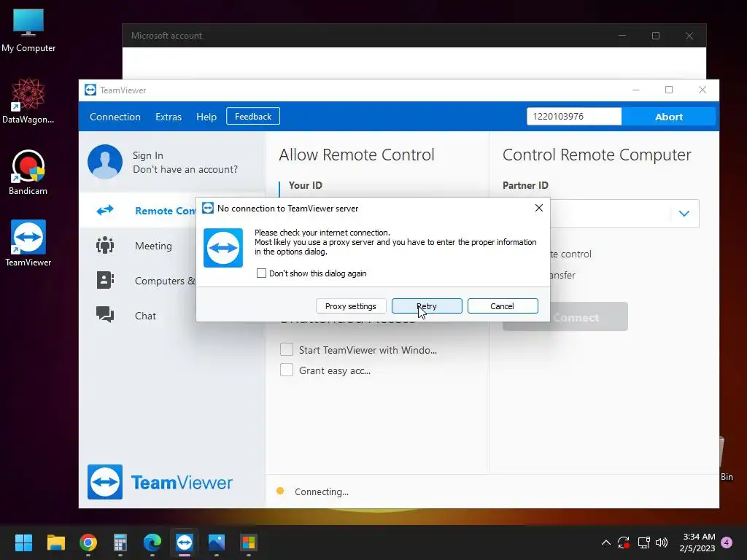
Task: Check Don't show this dialog again
Action: [261, 273]
